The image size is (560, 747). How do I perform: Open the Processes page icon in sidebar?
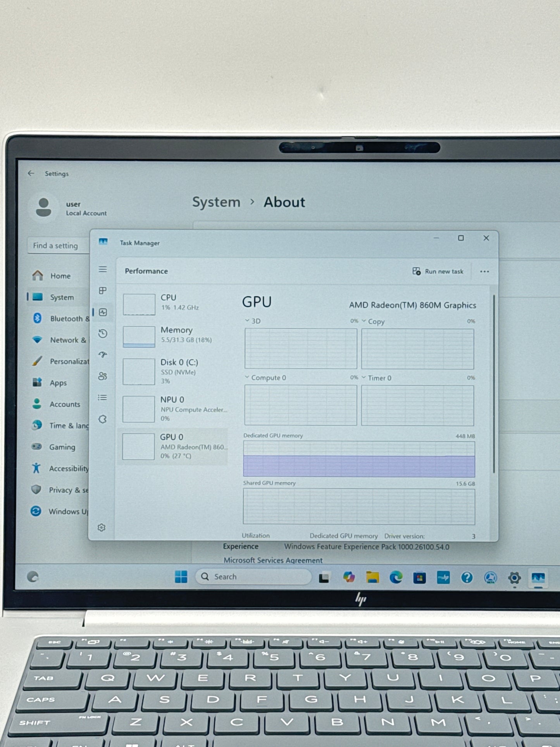tap(103, 291)
